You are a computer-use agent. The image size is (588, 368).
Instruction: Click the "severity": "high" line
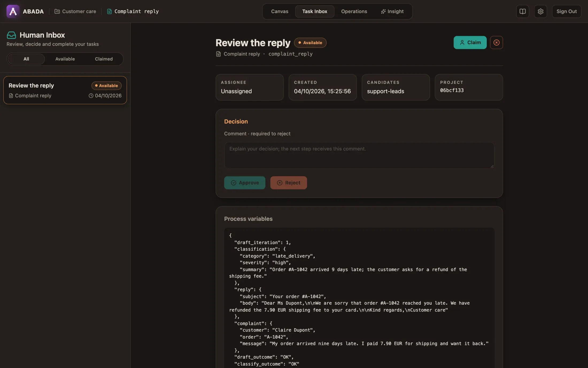265,263
